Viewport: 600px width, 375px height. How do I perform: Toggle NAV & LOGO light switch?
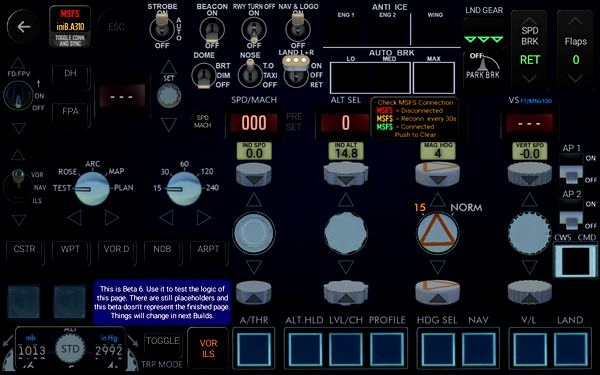click(298, 29)
